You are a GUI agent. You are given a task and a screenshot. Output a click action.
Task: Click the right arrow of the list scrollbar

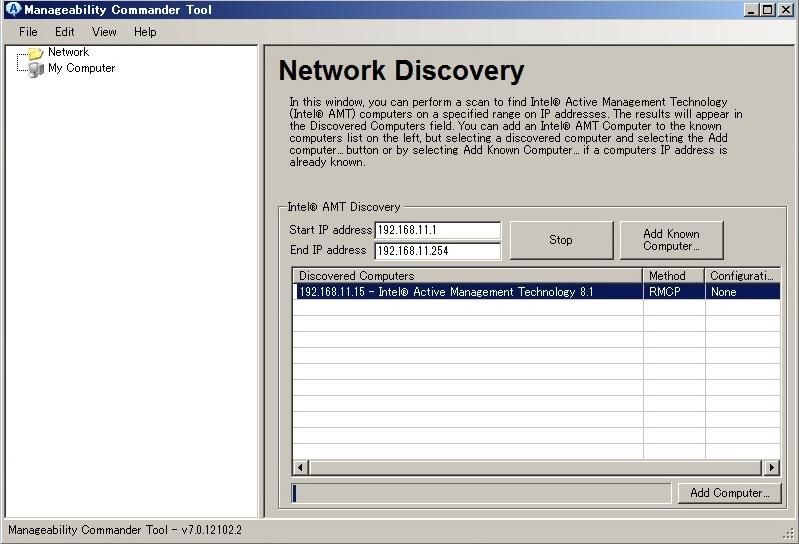coord(771,467)
